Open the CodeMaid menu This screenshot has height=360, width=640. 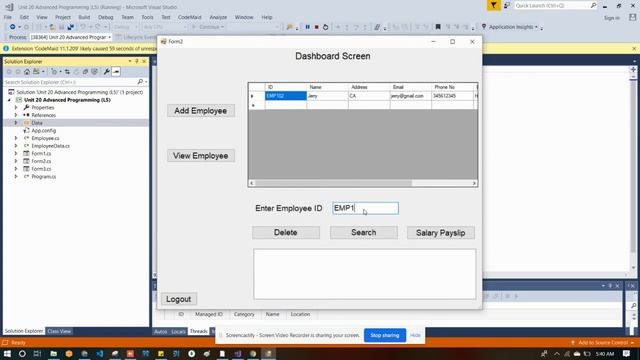tap(189, 17)
